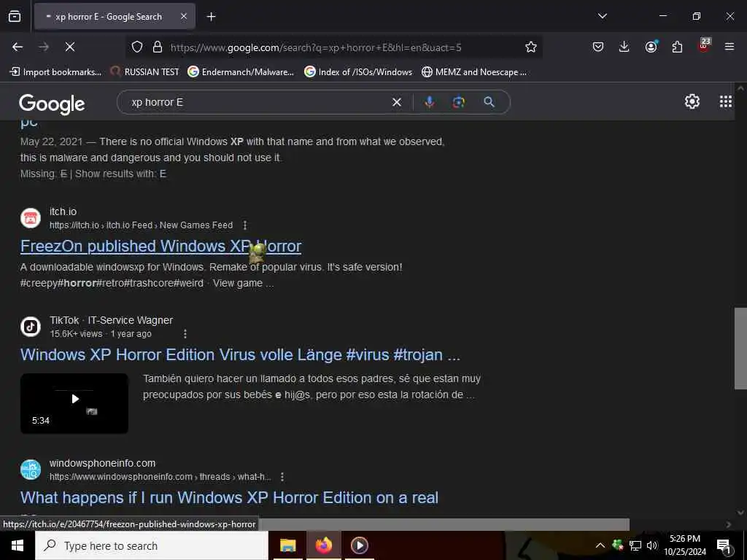Open 'Windows XP Horror Edition Virus' TikTok link
This screenshot has width=747, height=560.
[x=240, y=355]
